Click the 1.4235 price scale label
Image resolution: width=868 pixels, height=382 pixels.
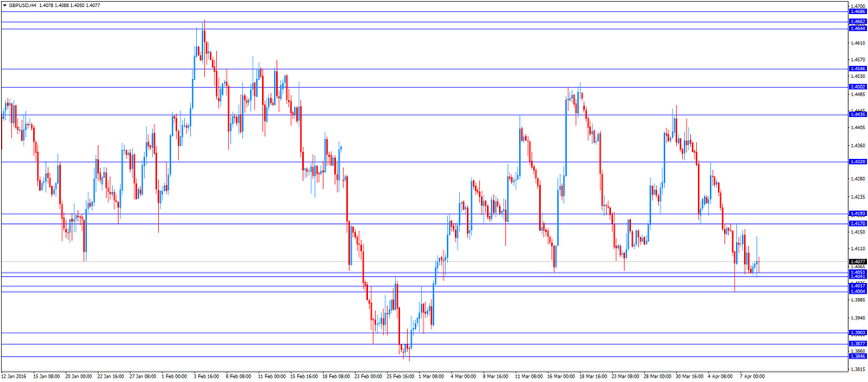pos(857,196)
